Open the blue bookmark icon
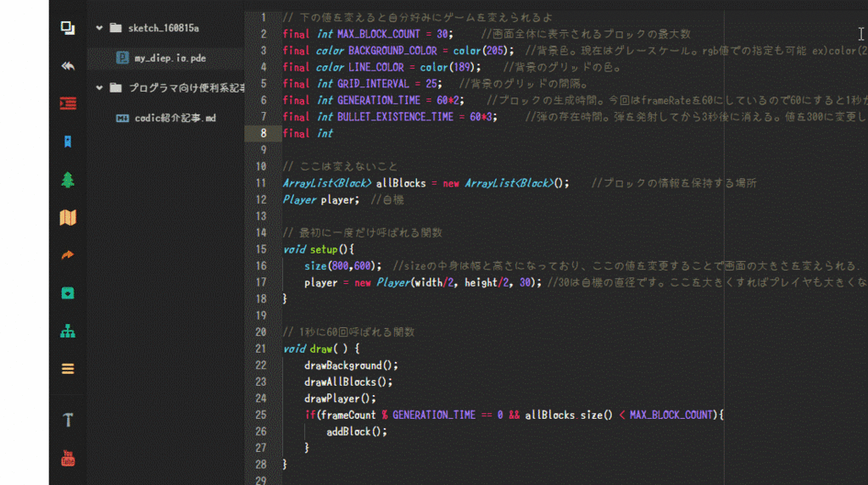 [x=68, y=142]
